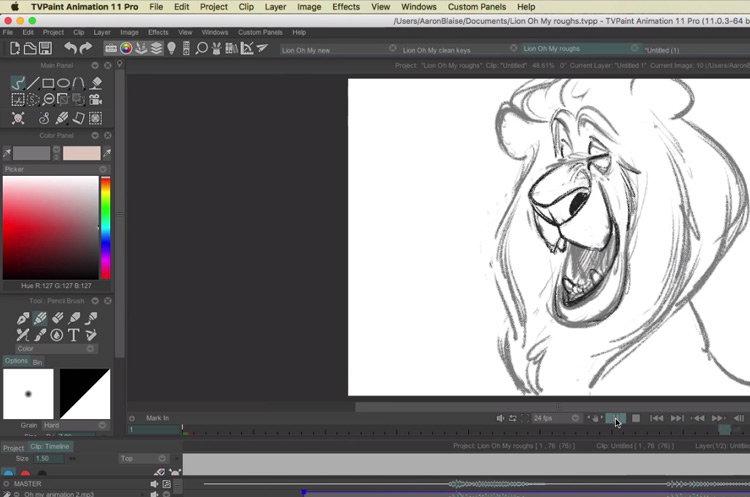Image resolution: width=750 pixels, height=497 pixels.
Task: Click the gray foreground color swatch
Action: [32, 153]
